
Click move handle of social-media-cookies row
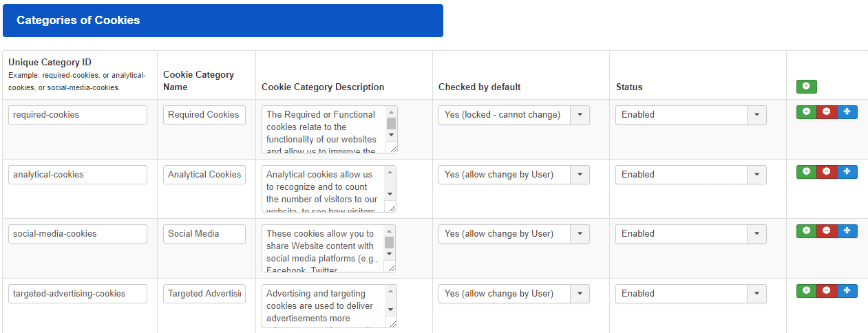847,231
